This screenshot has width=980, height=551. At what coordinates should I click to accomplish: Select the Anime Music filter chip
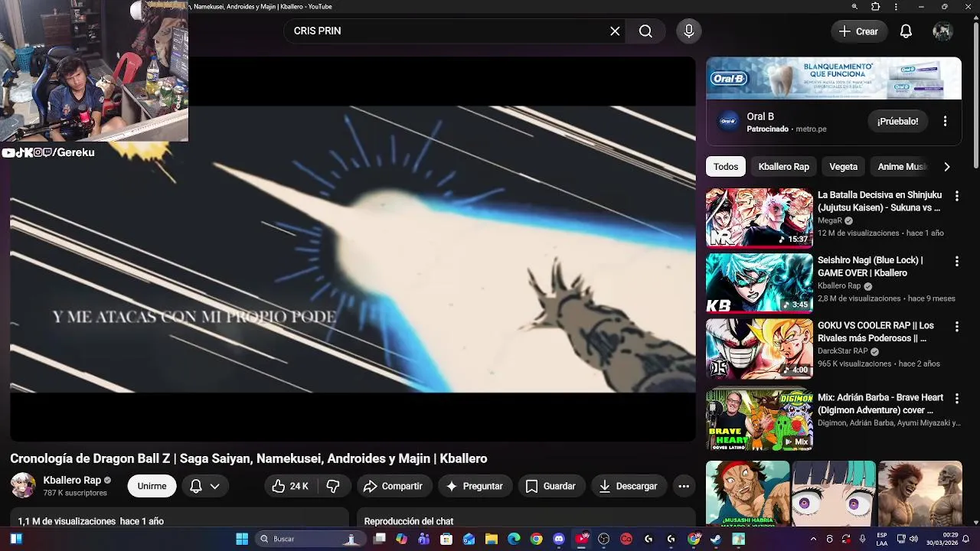tap(902, 166)
